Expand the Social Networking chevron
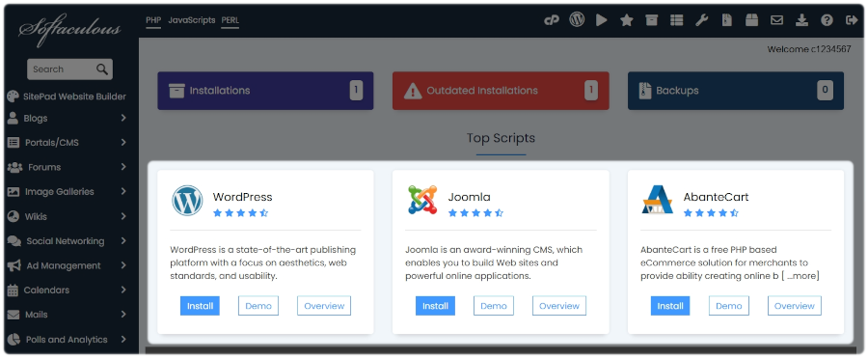 [x=123, y=240]
